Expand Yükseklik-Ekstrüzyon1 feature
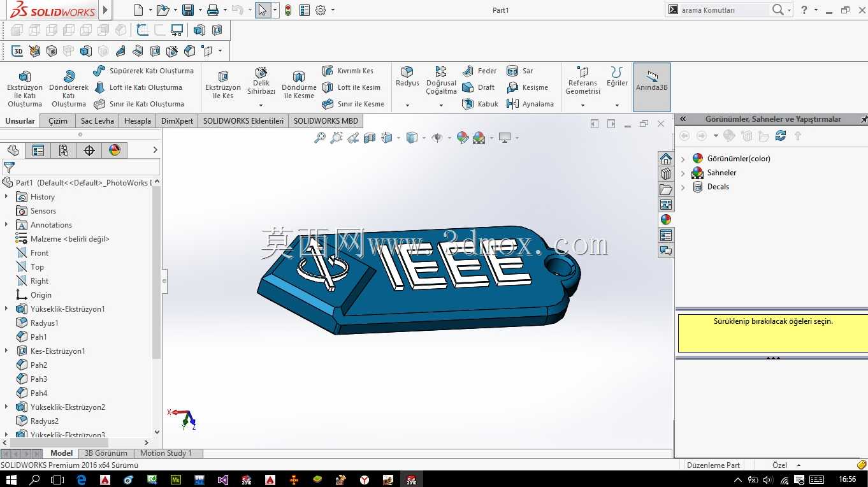 [x=6, y=309]
